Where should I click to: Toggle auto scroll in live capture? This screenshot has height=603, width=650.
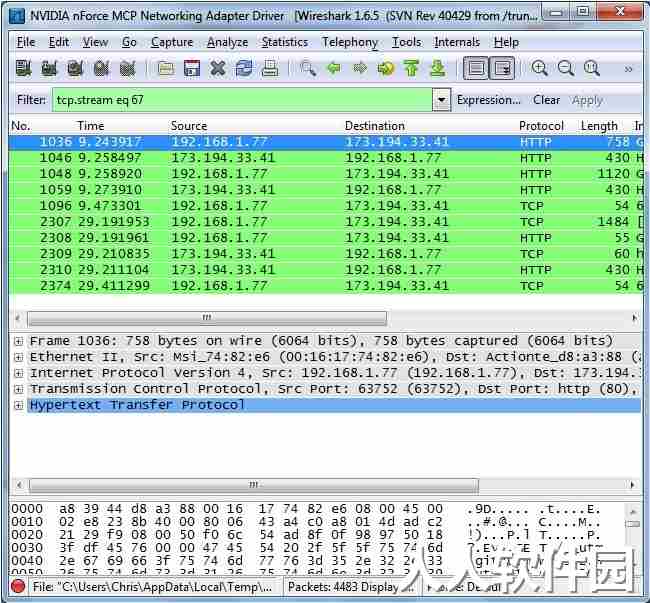coord(502,68)
